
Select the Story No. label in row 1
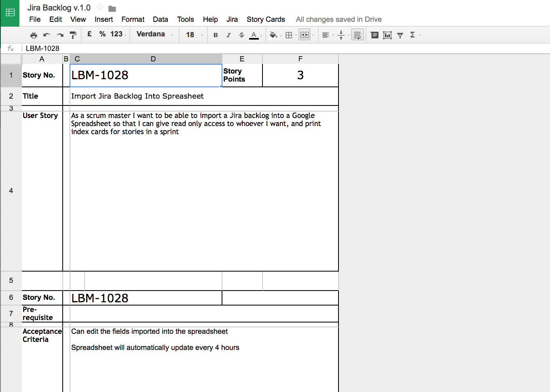42,75
